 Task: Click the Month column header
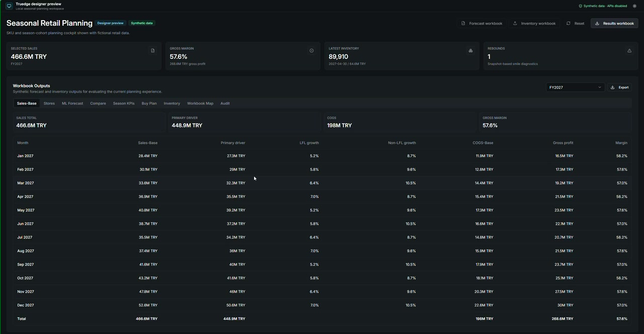tap(23, 143)
